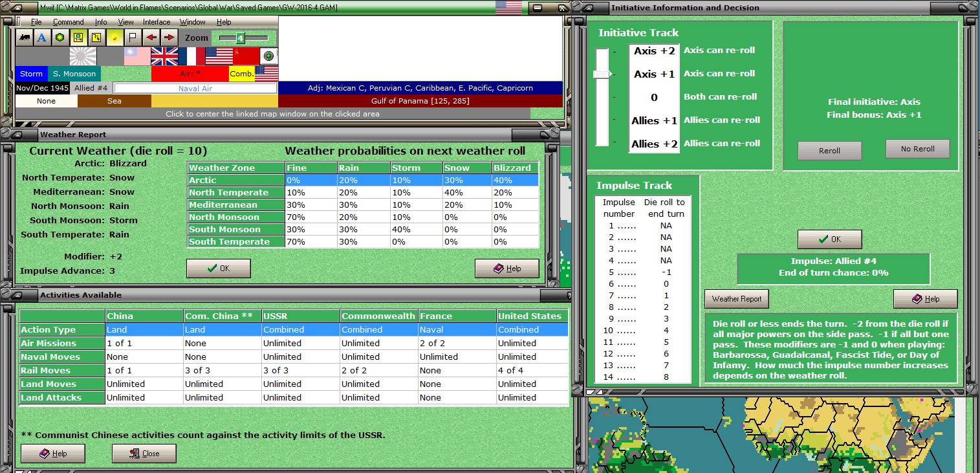The height and width of the screenshot is (473, 980).
Task: Open the Window menu
Action: point(193,22)
